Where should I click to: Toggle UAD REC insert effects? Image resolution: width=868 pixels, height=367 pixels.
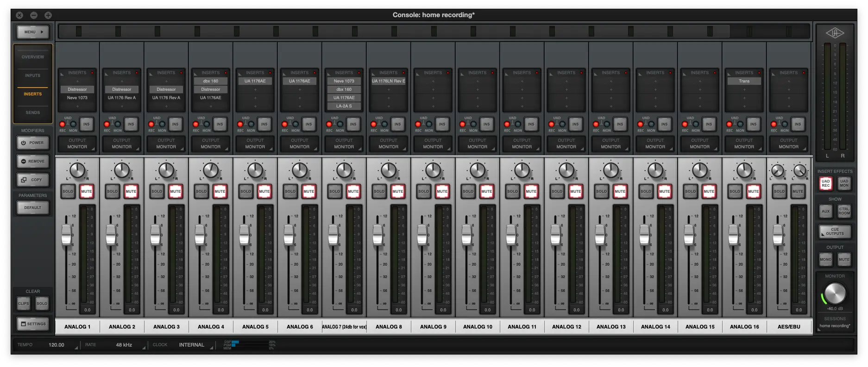point(825,183)
